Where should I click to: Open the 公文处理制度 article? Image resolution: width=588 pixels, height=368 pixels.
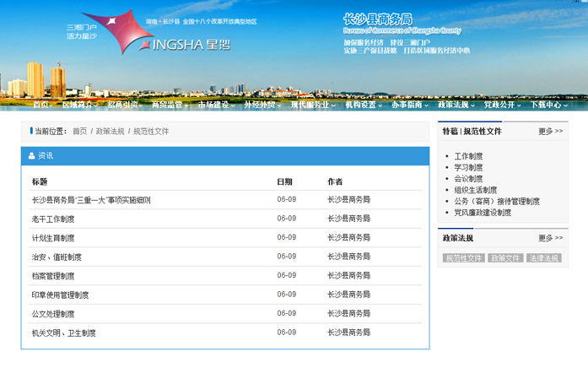[x=53, y=314]
